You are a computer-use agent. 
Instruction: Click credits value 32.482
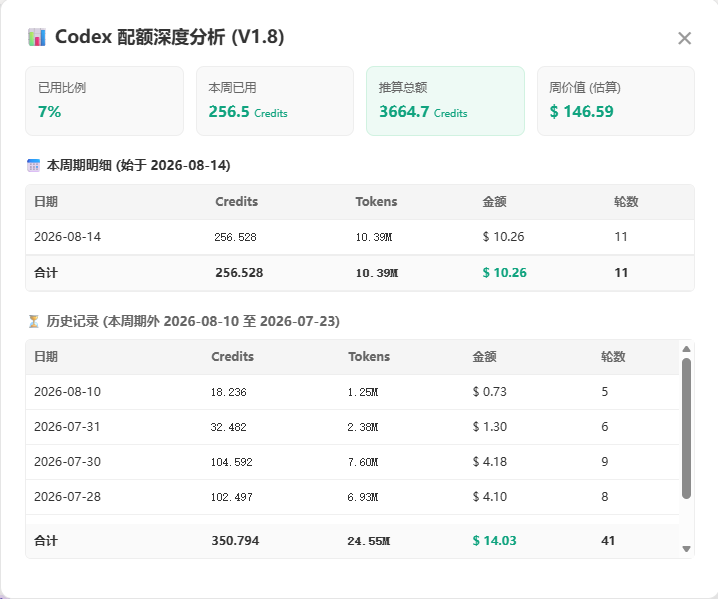pos(228,427)
